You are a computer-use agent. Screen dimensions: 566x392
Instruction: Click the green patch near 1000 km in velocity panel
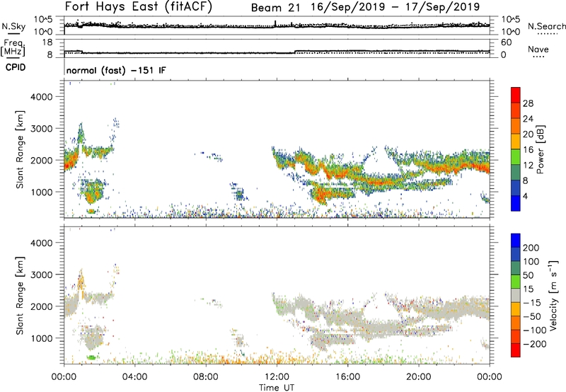(x=91, y=357)
